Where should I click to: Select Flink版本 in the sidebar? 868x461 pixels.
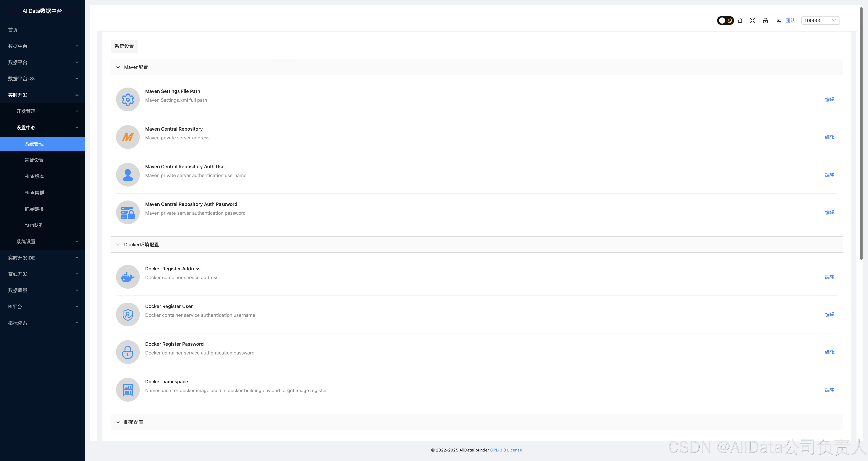click(34, 176)
